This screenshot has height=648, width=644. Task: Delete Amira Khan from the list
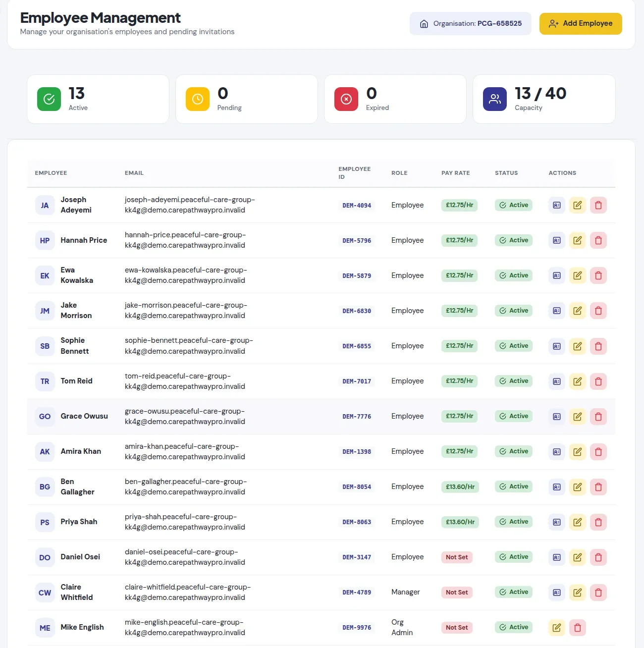coord(598,452)
